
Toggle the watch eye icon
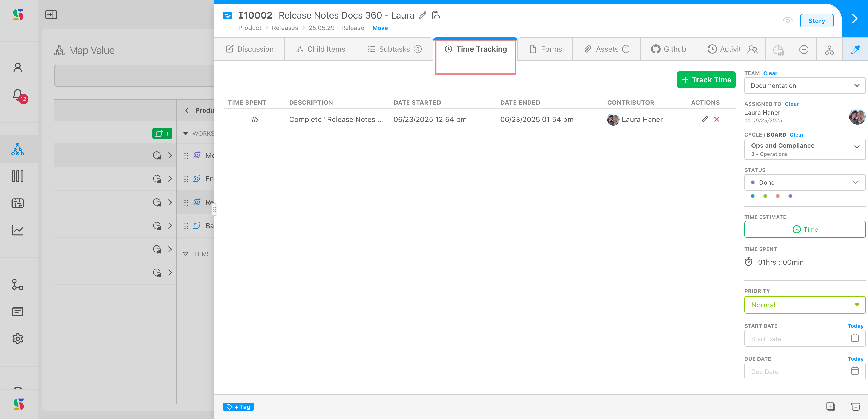pos(787,20)
